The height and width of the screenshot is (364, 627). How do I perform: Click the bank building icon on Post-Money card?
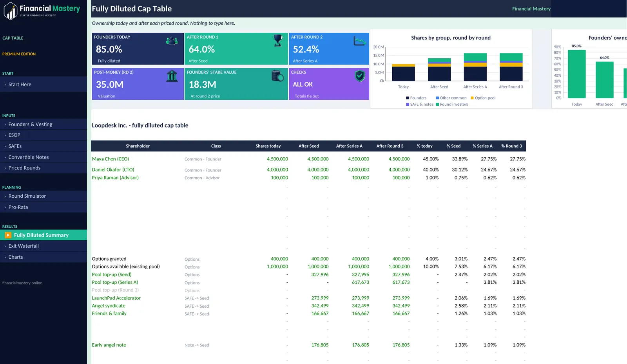(172, 76)
